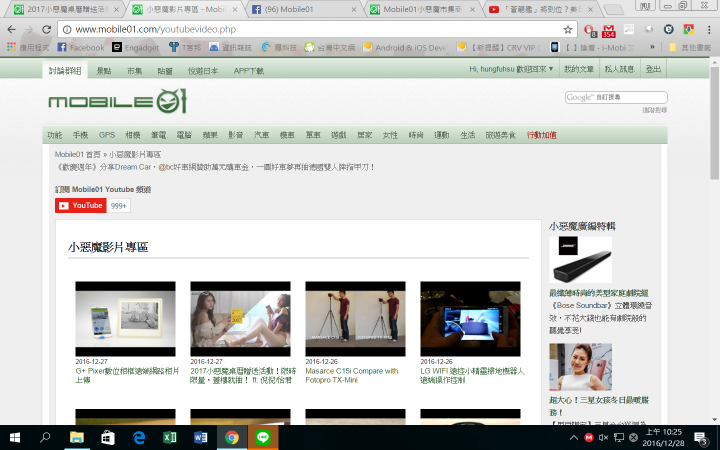Viewport: 720px width, 450px height.
Task: Open 我的文章 in the top bar
Action: click(x=579, y=69)
